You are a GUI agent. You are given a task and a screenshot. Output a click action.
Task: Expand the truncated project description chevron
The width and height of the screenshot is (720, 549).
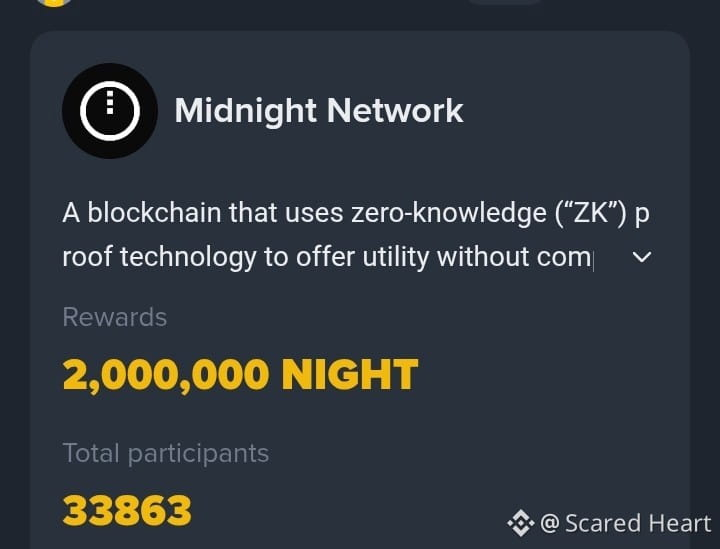pyautogui.click(x=641, y=257)
